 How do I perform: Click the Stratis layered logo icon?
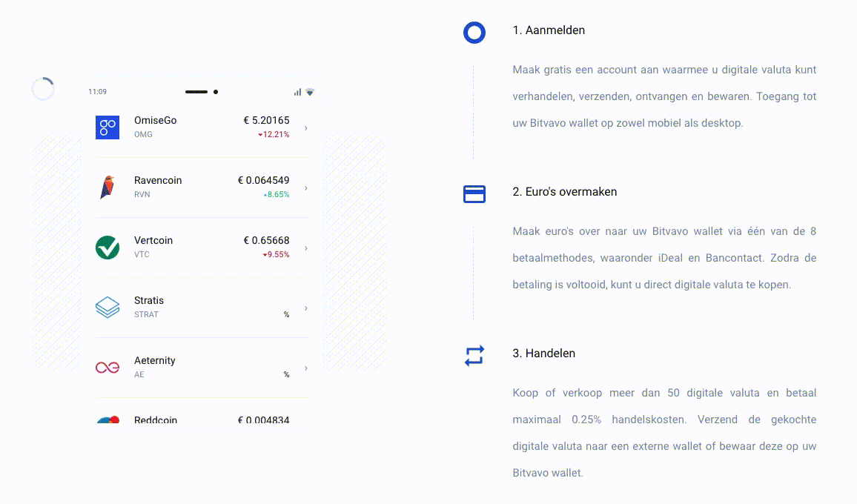[x=107, y=308]
